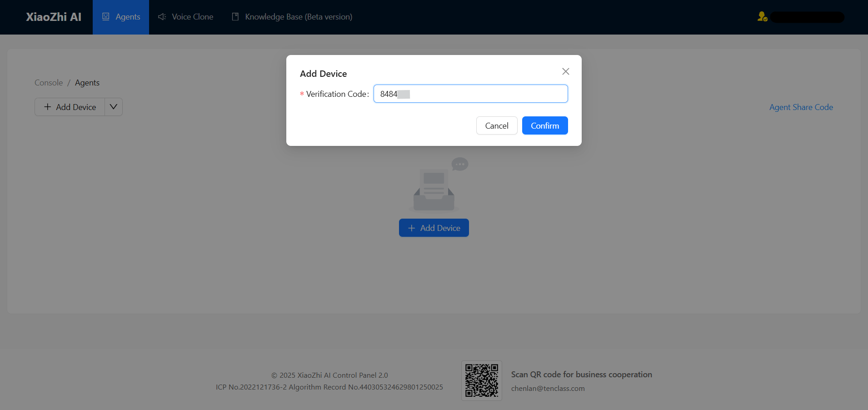Cancel the Add Device dialog
The width and height of the screenshot is (868, 410).
pyautogui.click(x=496, y=125)
